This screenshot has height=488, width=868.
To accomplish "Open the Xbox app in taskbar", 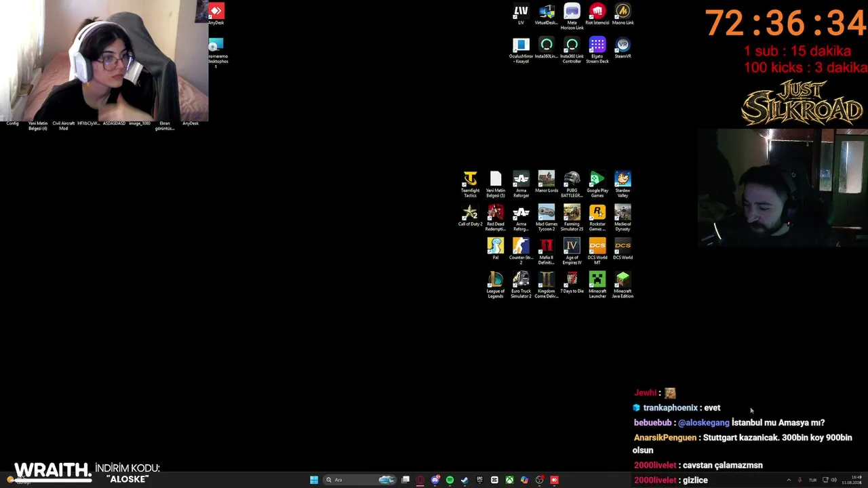I will 509,480.
